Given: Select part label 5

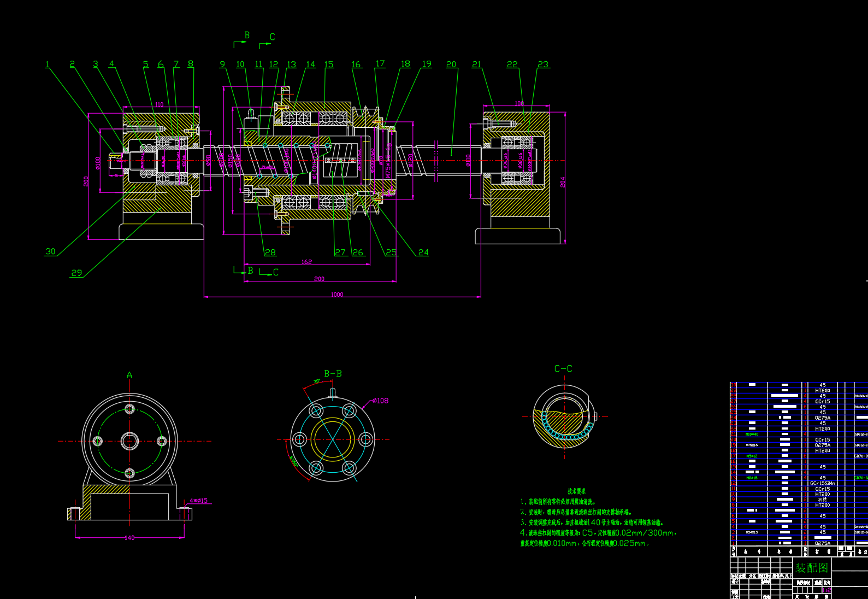Looking at the screenshot, I should (x=146, y=64).
